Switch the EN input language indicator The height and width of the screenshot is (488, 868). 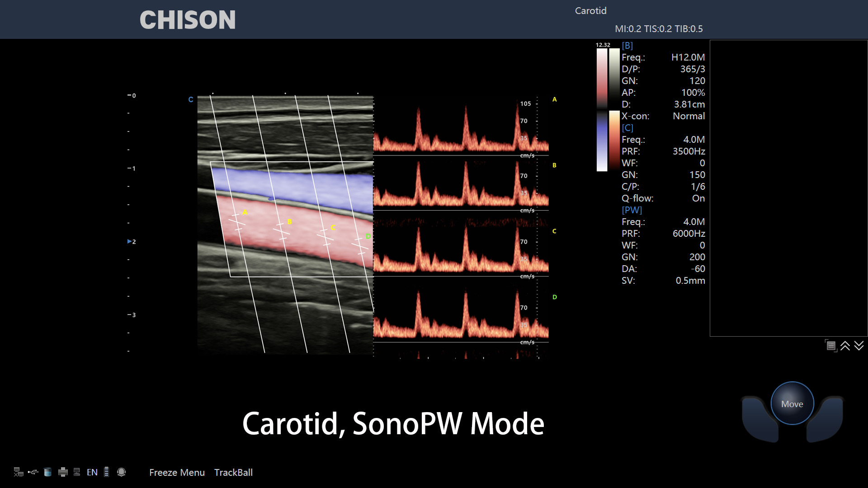[92, 472]
